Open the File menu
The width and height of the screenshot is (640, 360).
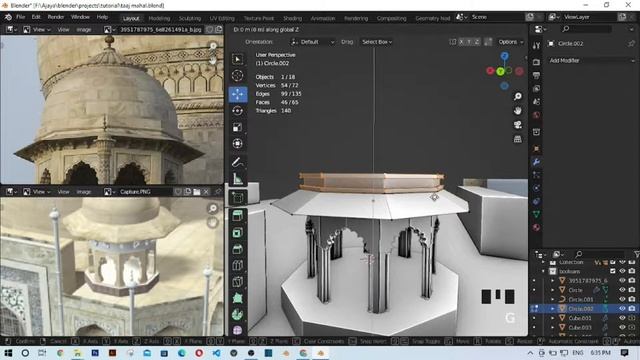(20, 17)
